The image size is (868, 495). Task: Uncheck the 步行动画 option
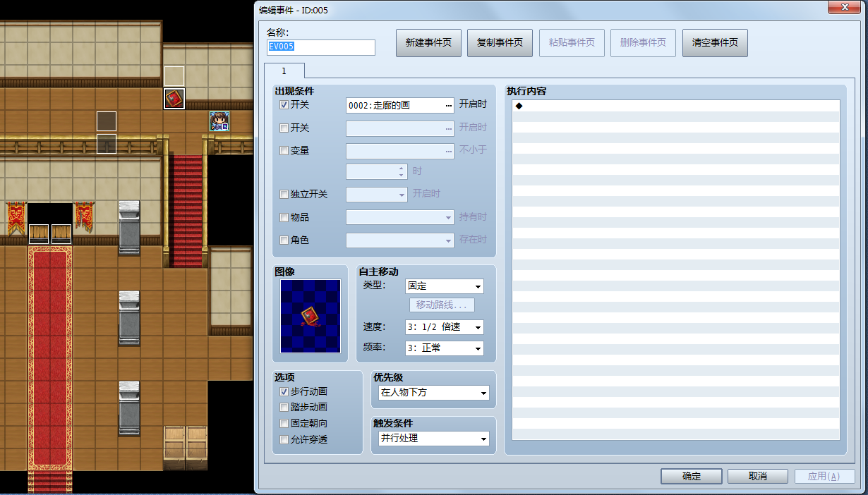(x=284, y=391)
